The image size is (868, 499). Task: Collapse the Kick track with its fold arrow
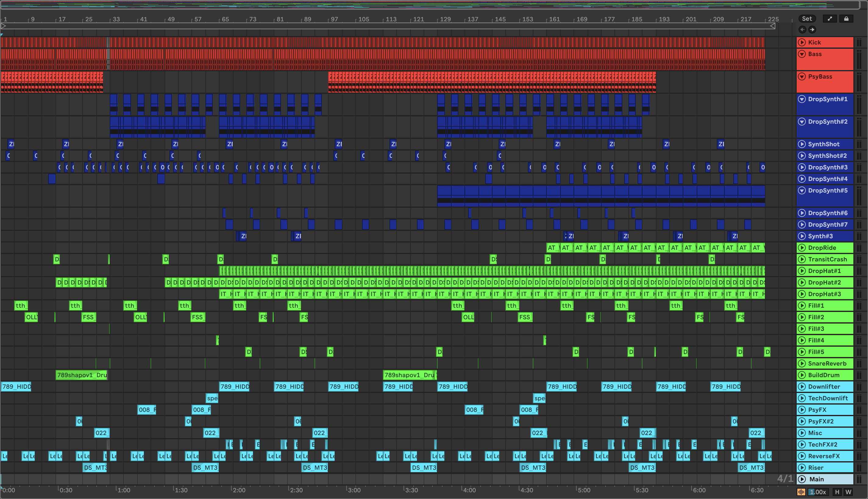tap(802, 42)
